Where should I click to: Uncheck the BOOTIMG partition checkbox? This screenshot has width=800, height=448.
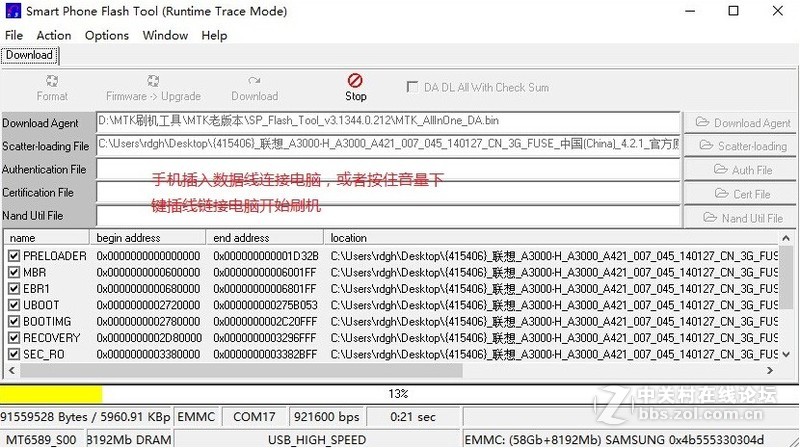(14, 321)
